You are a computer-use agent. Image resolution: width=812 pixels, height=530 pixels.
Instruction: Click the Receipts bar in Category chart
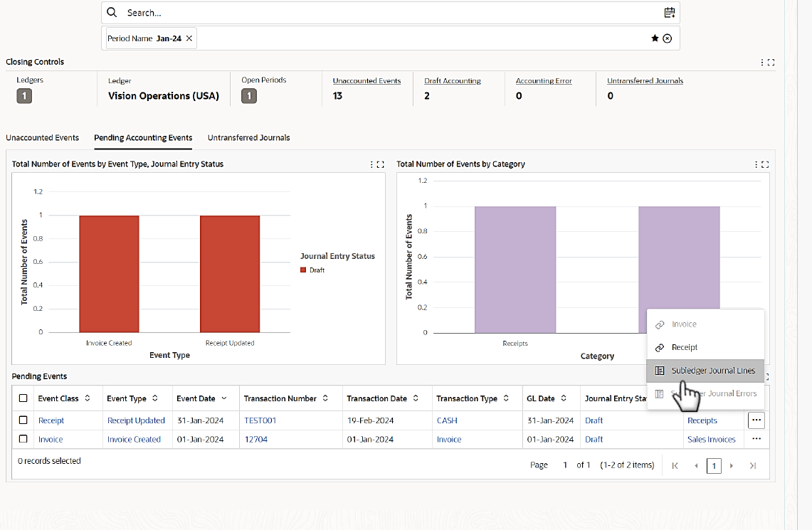[x=515, y=270]
